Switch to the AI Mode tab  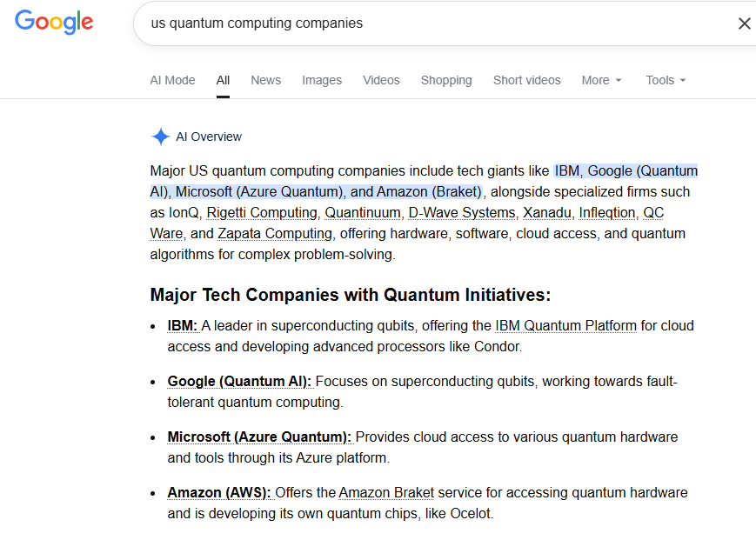click(x=172, y=80)
